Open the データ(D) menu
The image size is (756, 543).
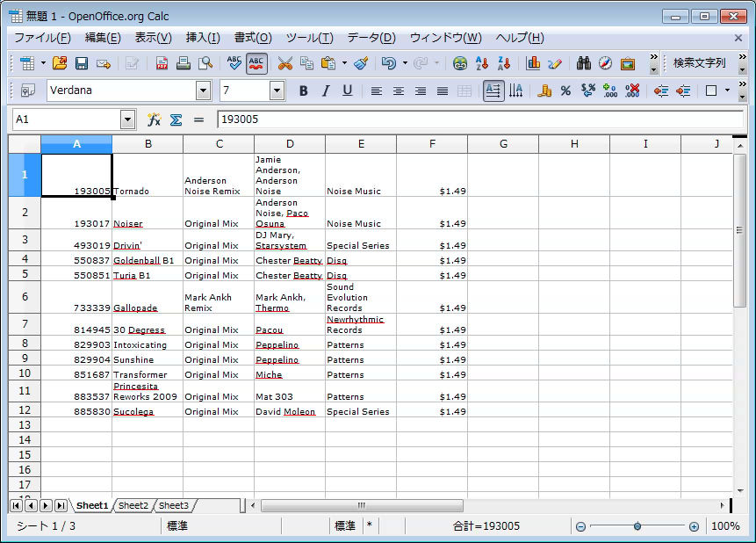[x=371, y=38]
